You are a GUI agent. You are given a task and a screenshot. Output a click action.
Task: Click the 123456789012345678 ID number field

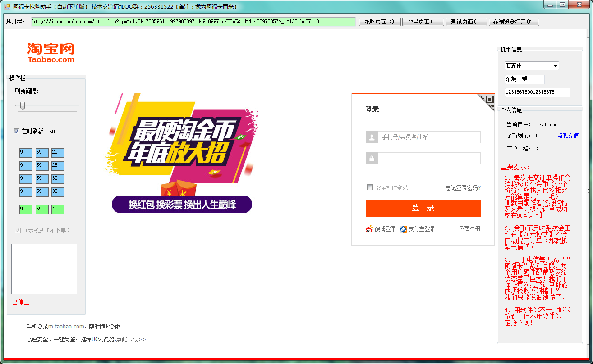pos(538,92)
